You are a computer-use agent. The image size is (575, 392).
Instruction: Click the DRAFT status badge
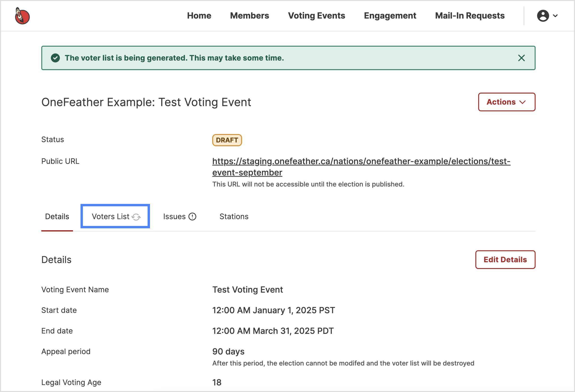click(227, 140)
